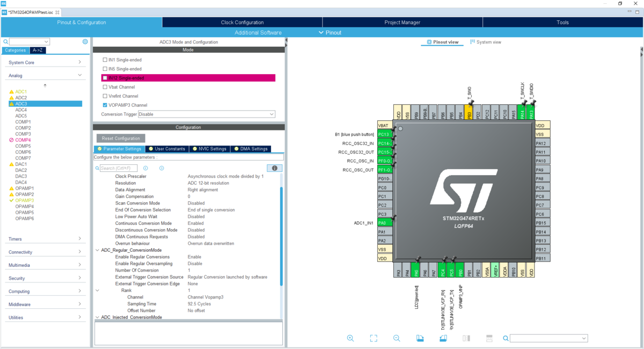The height and width of the screenshot is (349, 644).
Task: Enable IN1 Single-ended checkbox
Action: 105,60
